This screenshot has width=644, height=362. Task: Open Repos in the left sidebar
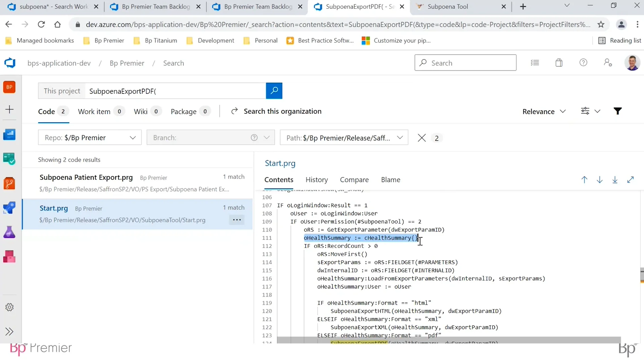9,183
